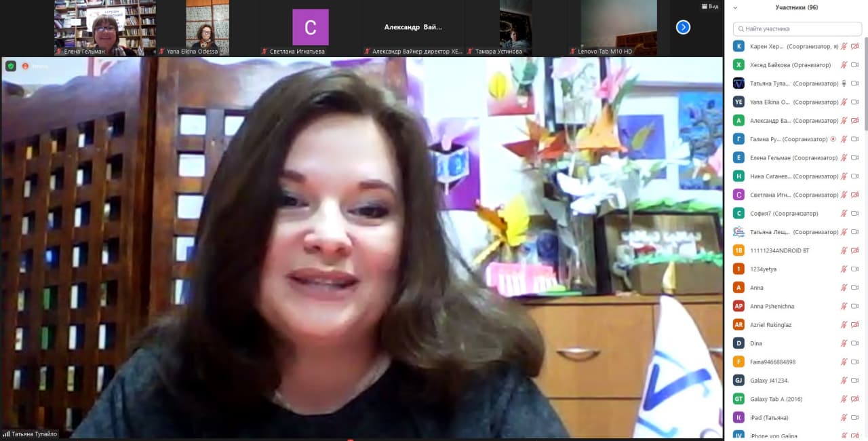Click the camera icon for Татьяна Тупа...
868x441 pixels.
coord(855,83)
